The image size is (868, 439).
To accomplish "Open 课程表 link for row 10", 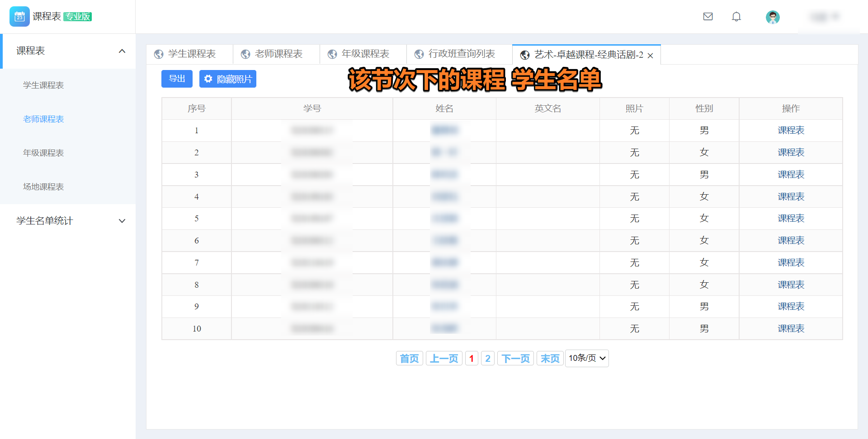I will tap(791, 329).
